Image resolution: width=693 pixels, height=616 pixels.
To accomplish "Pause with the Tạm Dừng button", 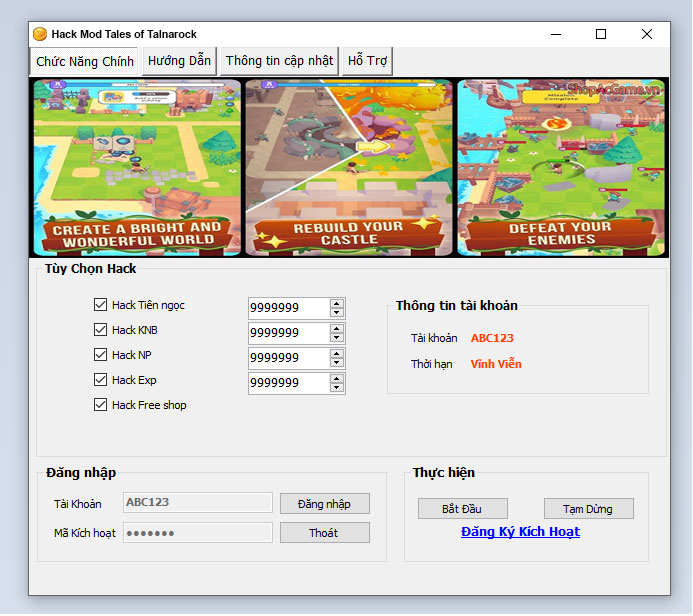I will point(588,509).
